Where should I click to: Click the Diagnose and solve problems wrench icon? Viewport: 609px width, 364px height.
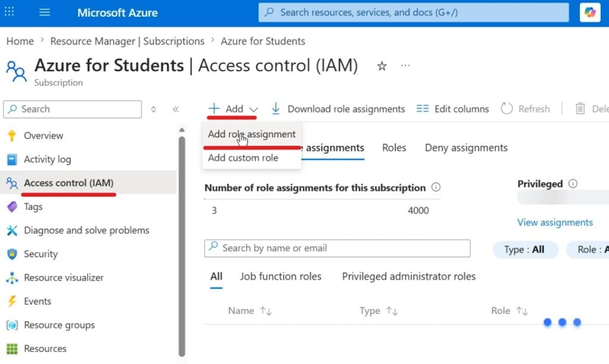pyautogui.click(x=12, y=230)
